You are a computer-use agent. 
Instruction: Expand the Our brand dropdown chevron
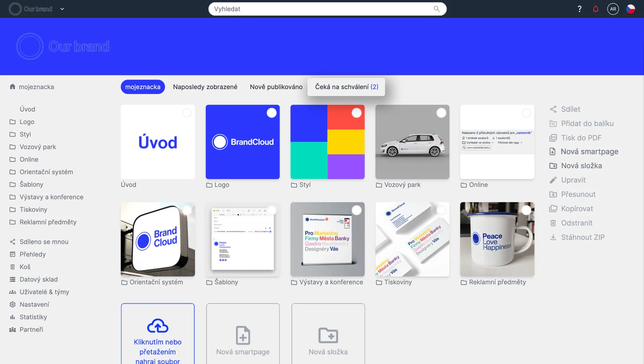(x=62, y=9)
